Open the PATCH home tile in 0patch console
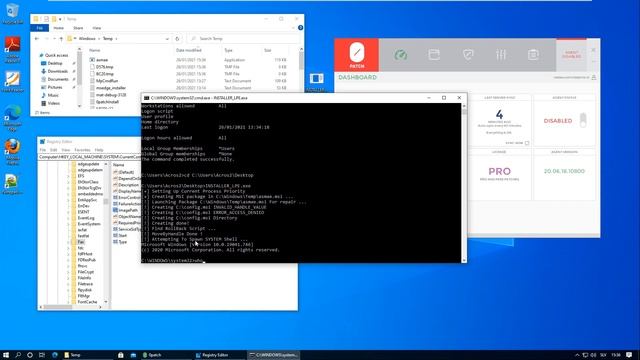 (356, 55)
